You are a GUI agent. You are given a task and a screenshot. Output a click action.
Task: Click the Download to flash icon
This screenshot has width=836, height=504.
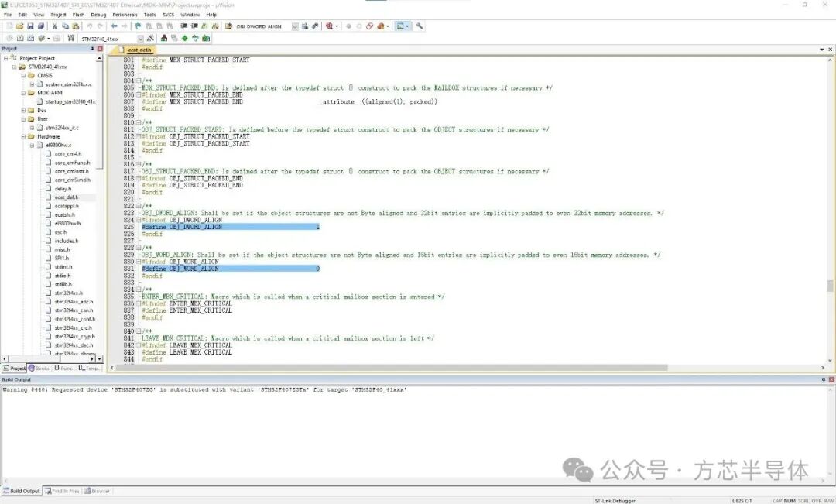pos(71,39)
